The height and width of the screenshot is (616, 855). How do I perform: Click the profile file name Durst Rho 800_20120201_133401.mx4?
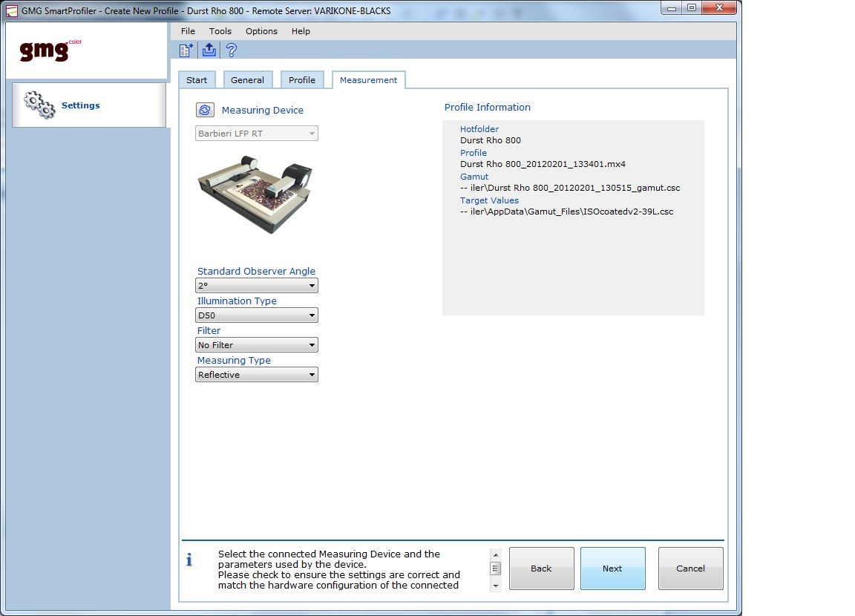click(x=543, y=164)
